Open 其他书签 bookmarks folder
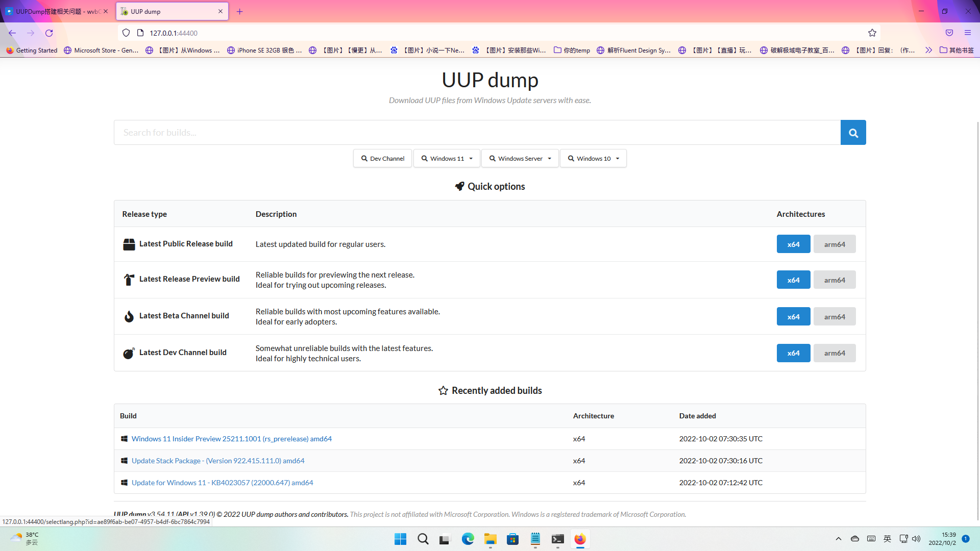 pos(957,50)
